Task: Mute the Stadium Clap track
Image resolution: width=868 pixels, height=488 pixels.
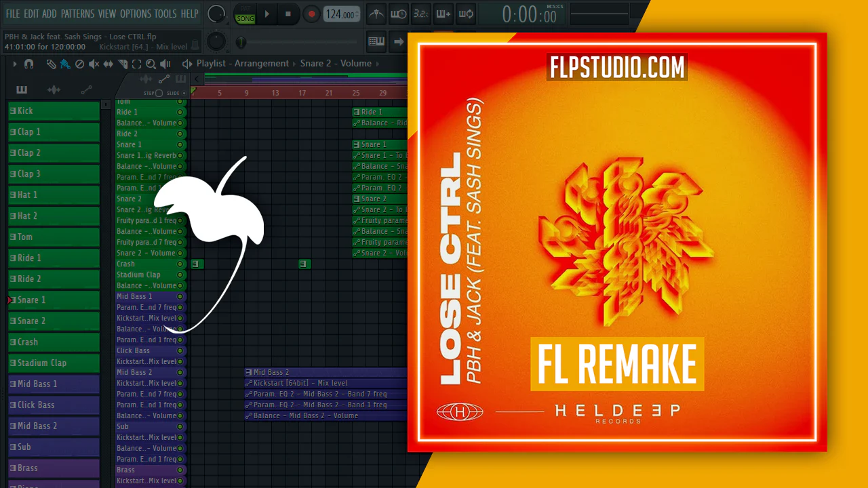Action: click(180, 274)
